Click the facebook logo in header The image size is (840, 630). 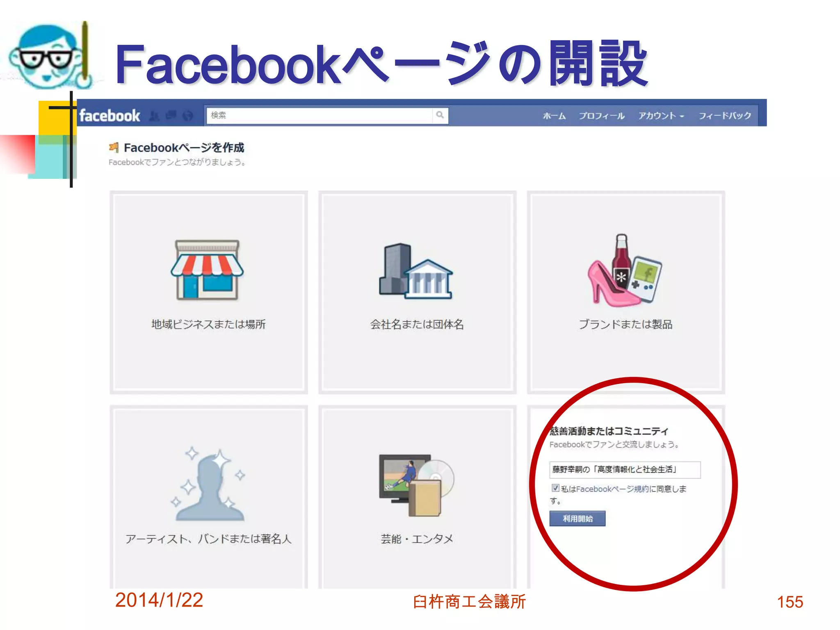click(110, 116)
